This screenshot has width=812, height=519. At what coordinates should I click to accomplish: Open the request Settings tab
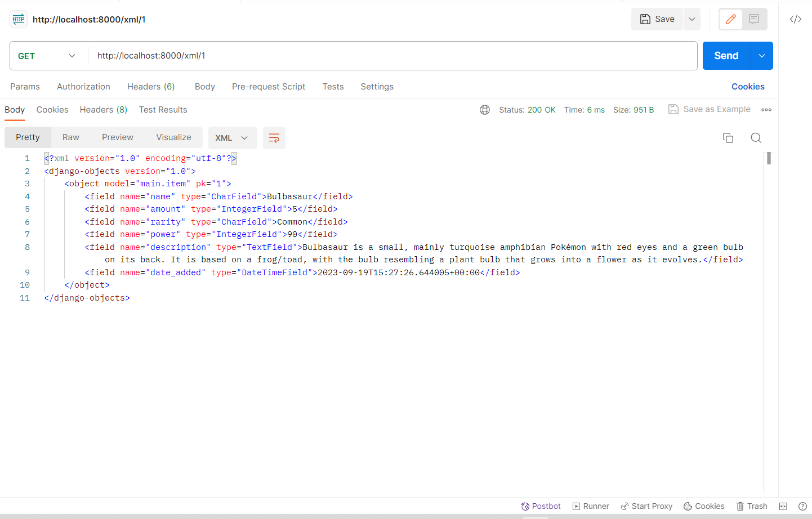[x=377, y=87]
